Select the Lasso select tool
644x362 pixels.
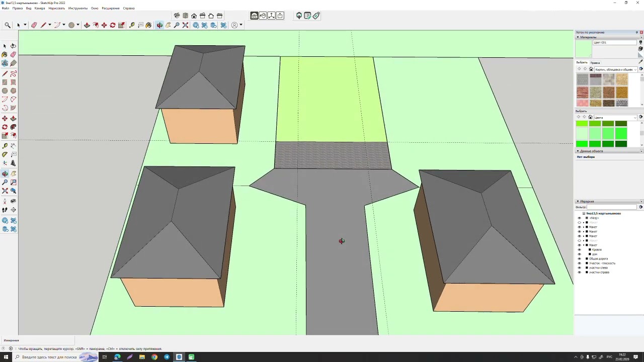(13, 46)
